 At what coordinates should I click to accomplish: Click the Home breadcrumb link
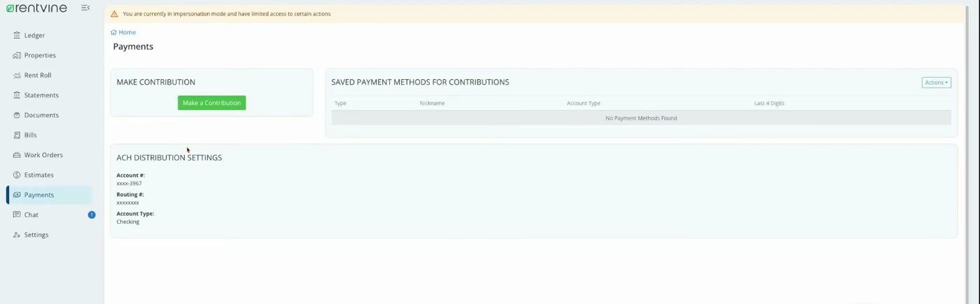[x=127, y=32]
